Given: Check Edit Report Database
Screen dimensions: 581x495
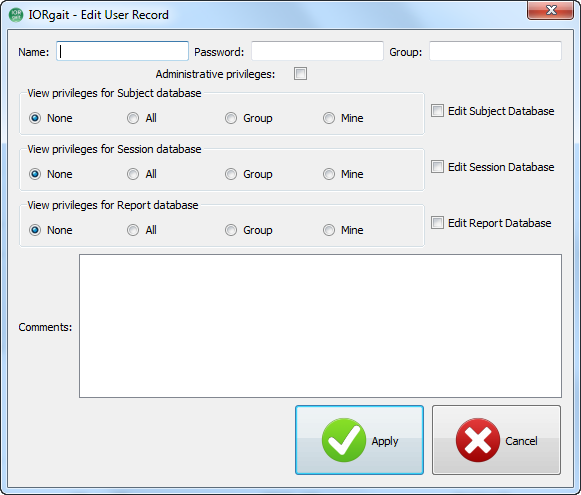Looking at the screenshot, I should [x=437, y=223].
